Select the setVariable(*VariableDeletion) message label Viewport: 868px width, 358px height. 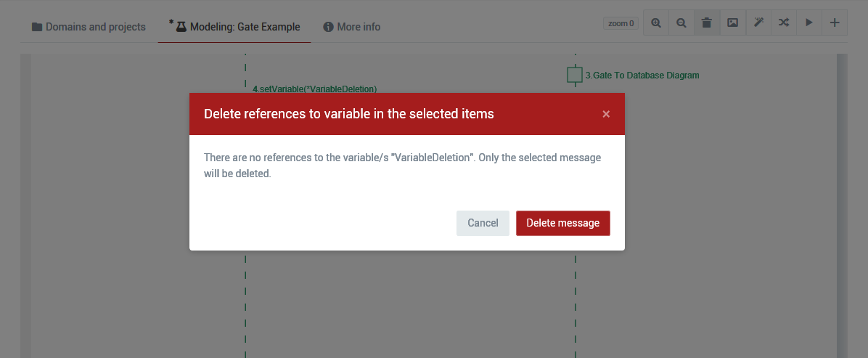pos(314,89)
